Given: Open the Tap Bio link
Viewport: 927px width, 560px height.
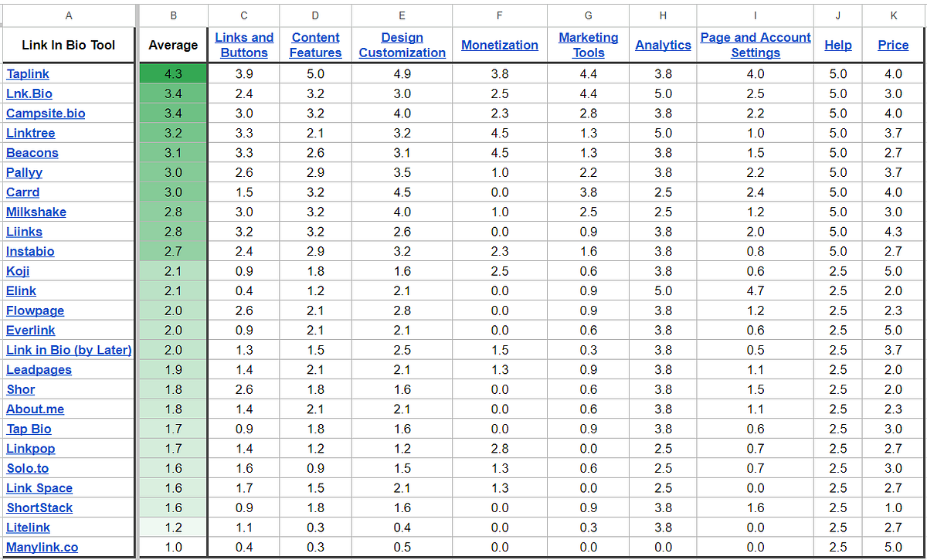Looking at the screenshot, I should pos(29,429).
